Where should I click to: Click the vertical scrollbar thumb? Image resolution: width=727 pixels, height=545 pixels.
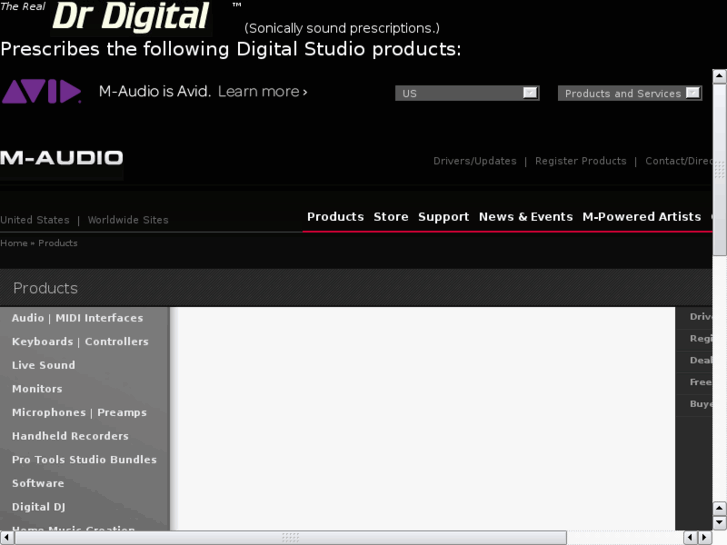pos(719,169)
